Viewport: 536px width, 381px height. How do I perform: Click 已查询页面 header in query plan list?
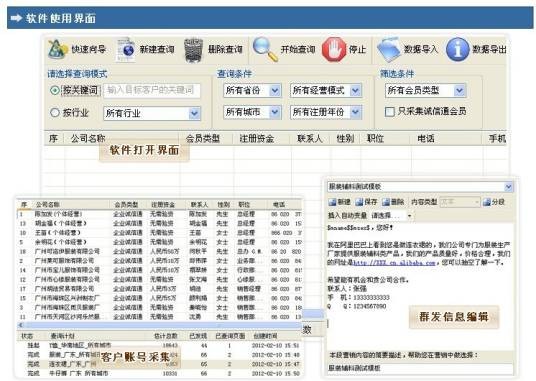pyautogui.click(x=230, y=336)
